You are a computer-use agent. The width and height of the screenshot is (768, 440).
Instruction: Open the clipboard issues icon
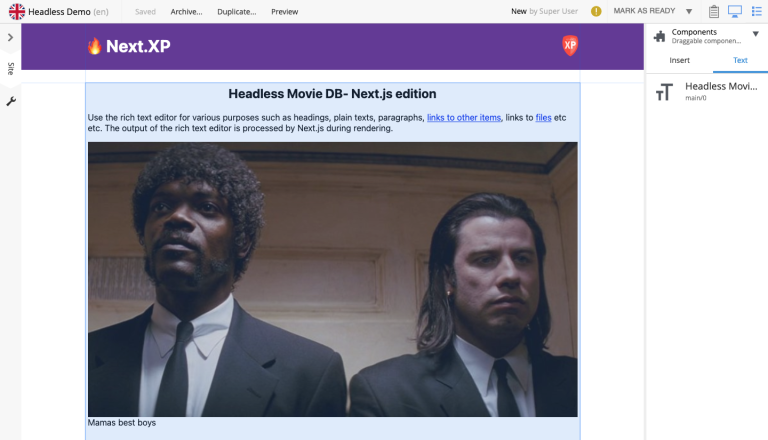click(x=714, y=11)
